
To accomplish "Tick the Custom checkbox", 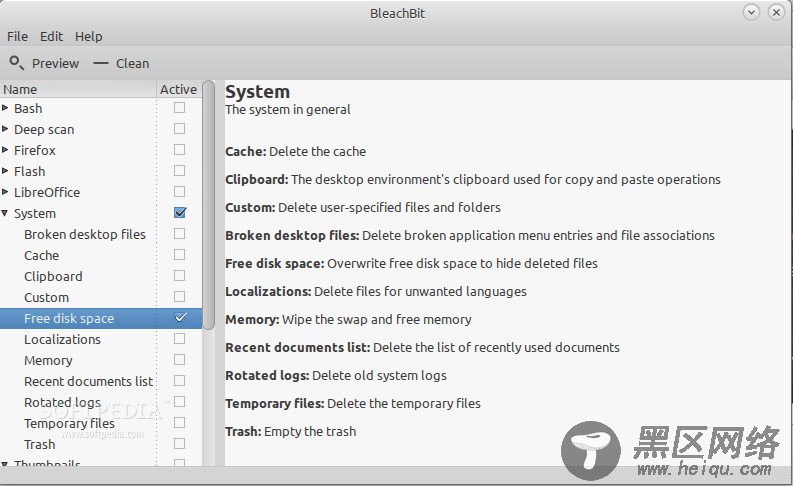I will tap(180, 297).
